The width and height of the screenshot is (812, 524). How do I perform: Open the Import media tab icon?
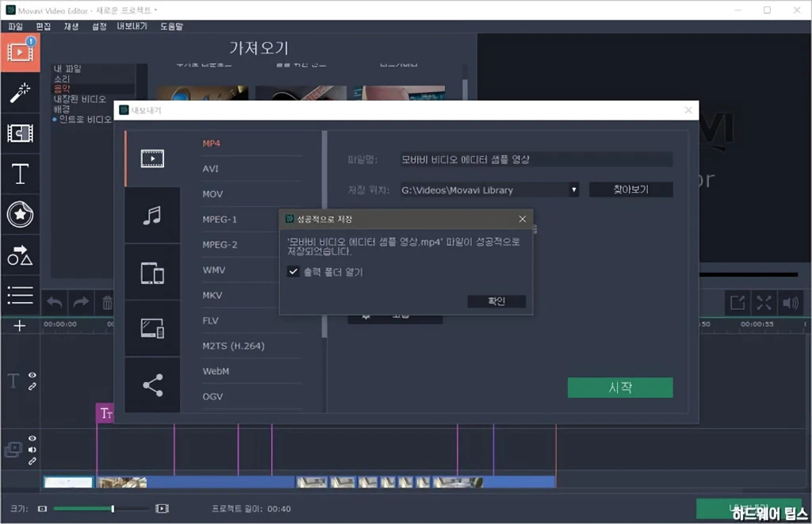tap(20, 52)
